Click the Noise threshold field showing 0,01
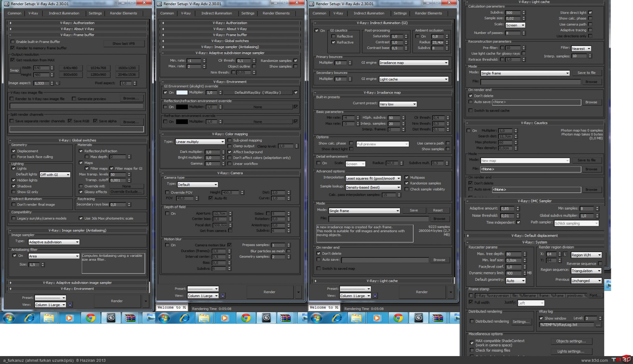The image size is (633, 364). click(508, 216)
